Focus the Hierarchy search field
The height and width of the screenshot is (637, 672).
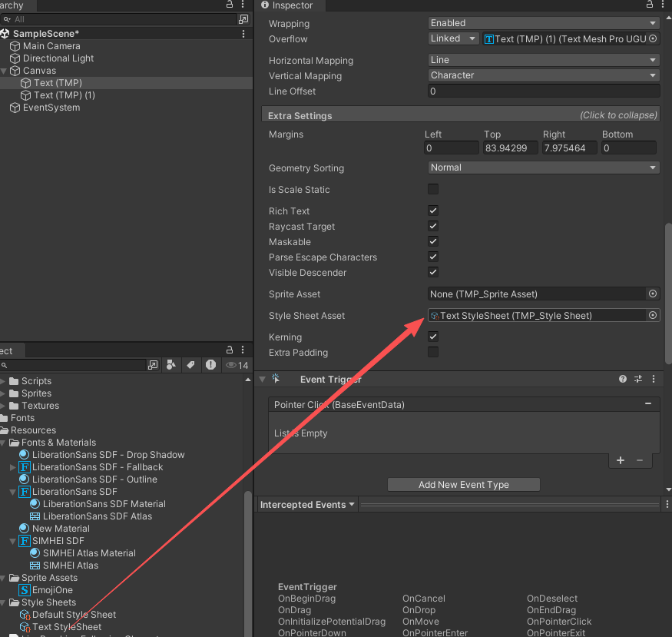[119, 19]
